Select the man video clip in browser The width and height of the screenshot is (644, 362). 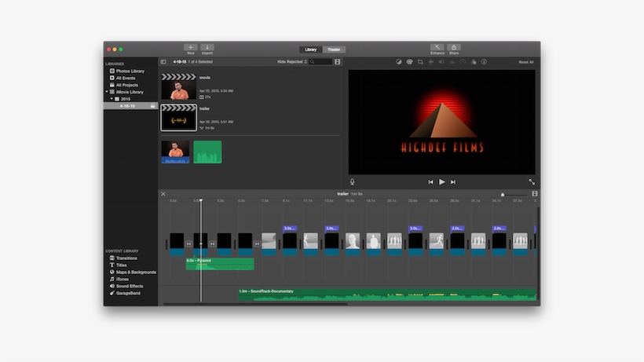tap(175, 152)
